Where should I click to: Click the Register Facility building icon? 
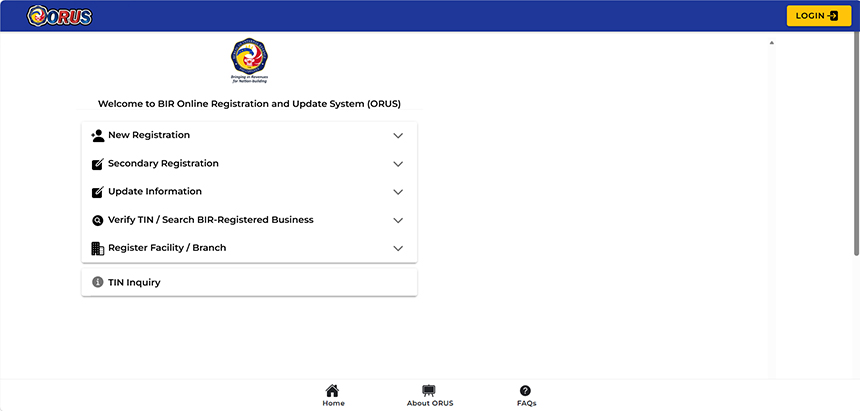click(98, 249)
